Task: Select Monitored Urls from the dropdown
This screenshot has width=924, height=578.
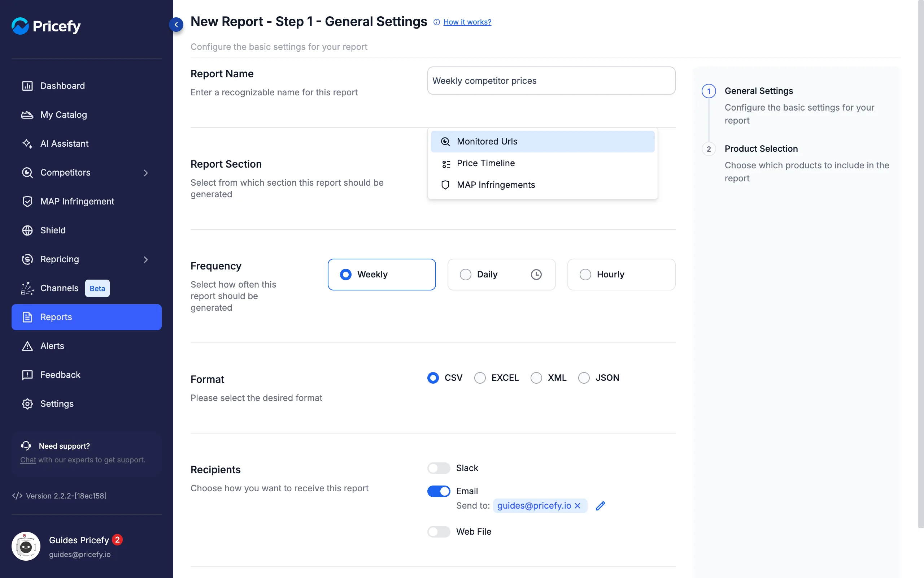Action: pos(542,142)
